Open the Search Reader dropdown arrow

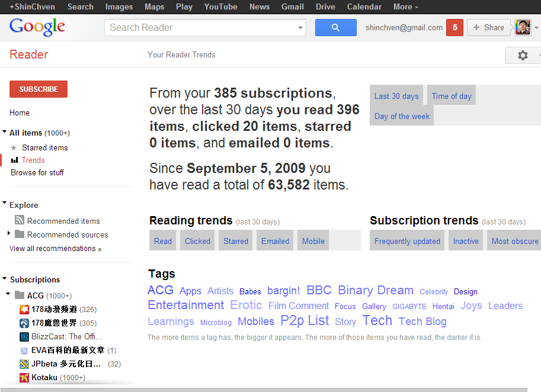(x=300, y=28)
